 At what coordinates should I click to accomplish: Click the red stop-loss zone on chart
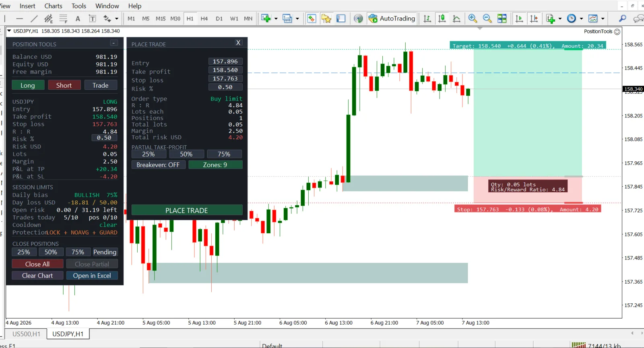(x=528, y=190)
